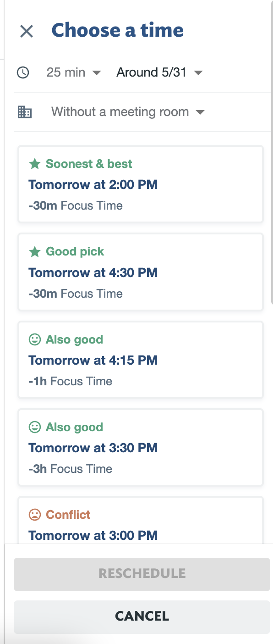The image size is (273, 644).
Task: Open the Around 5/31 date dropdown
Action: pos(159,72)
